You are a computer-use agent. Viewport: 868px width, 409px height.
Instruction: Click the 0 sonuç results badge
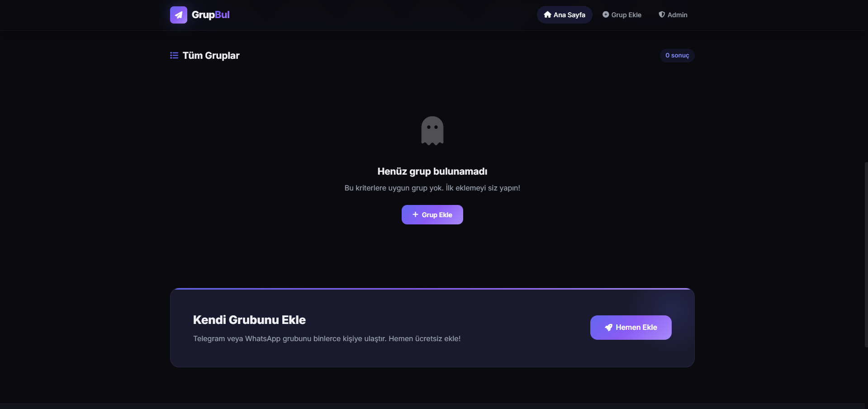(677, 55)
